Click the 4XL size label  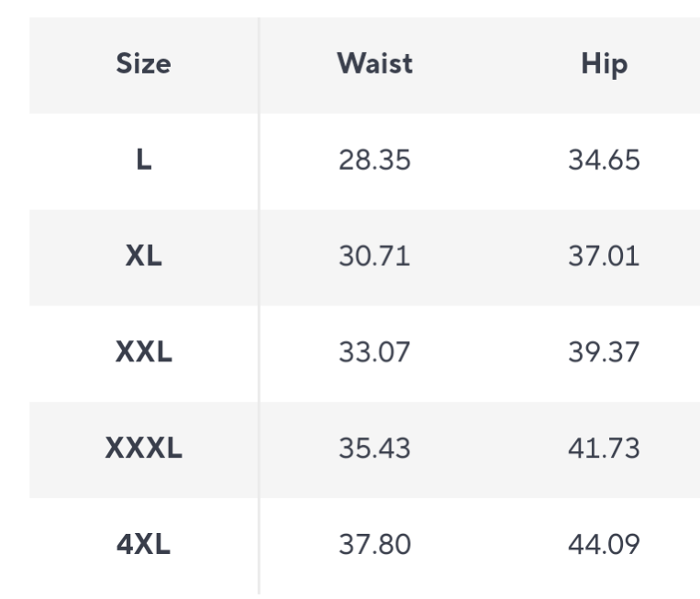coord(143,546)
